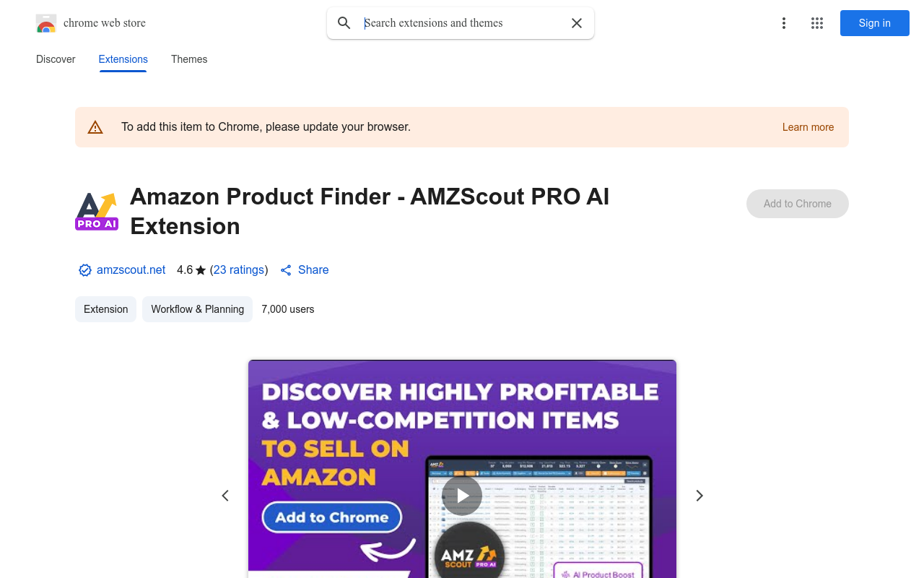The width and height of the screenshot is (924, 578).
Task: Visit the amzscout.net website link
Action: (x=131, y=269)
